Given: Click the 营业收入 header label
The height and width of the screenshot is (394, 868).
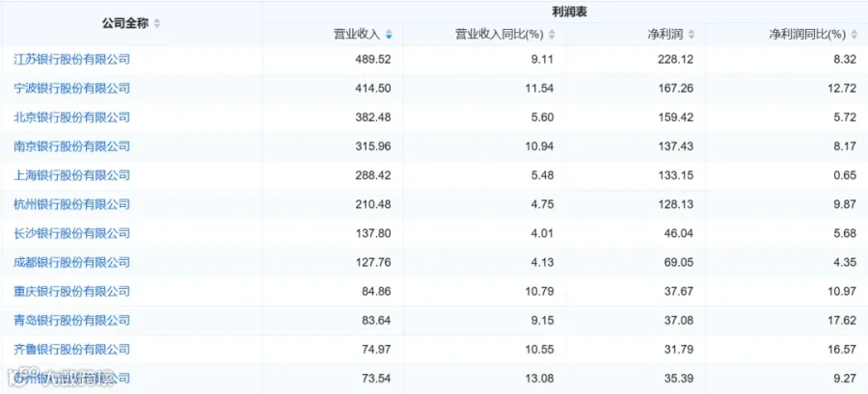Looking at the screenshot, I should (x=357, y=35).
